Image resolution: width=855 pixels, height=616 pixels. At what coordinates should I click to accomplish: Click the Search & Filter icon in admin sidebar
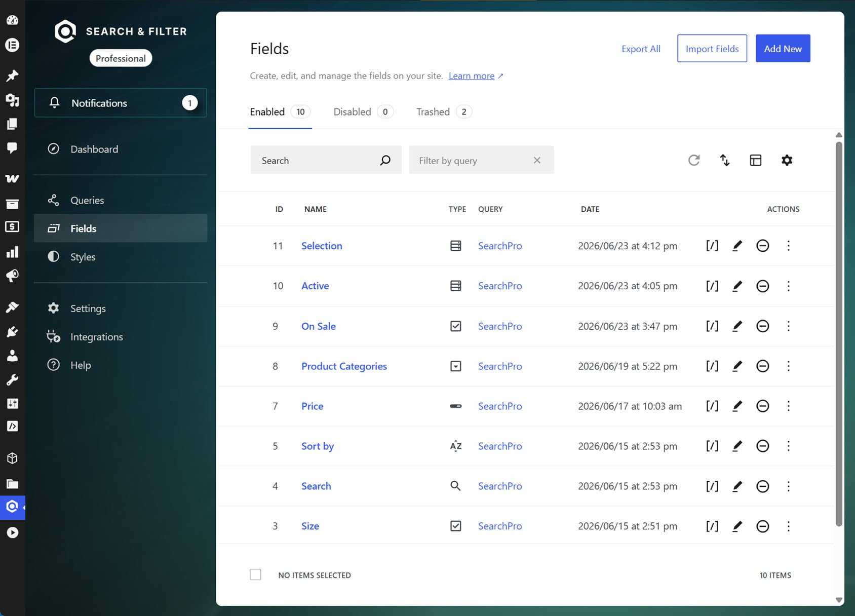[12, 507]
